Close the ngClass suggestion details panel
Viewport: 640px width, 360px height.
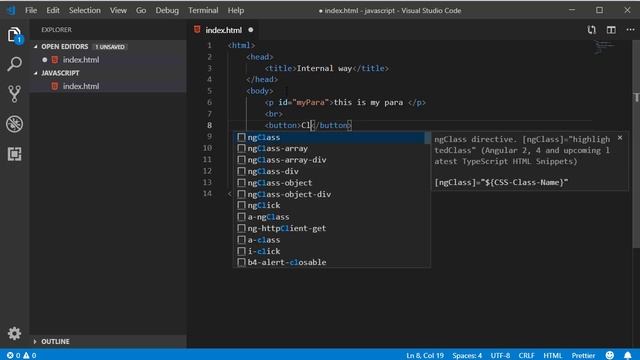620,138
